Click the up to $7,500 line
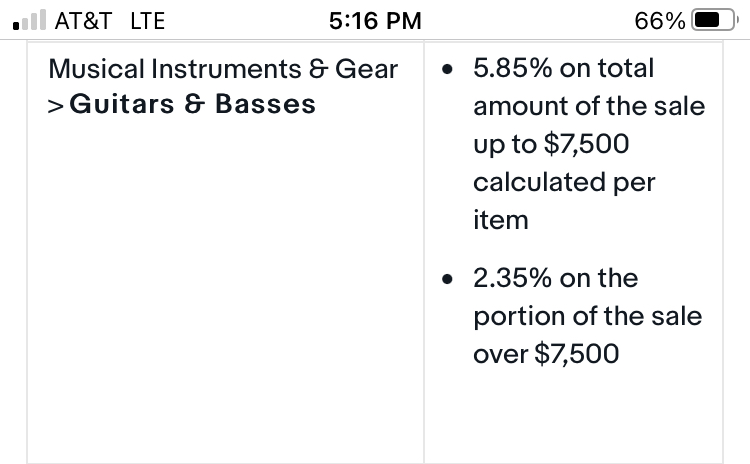750x464 pixels. (551, 144)
